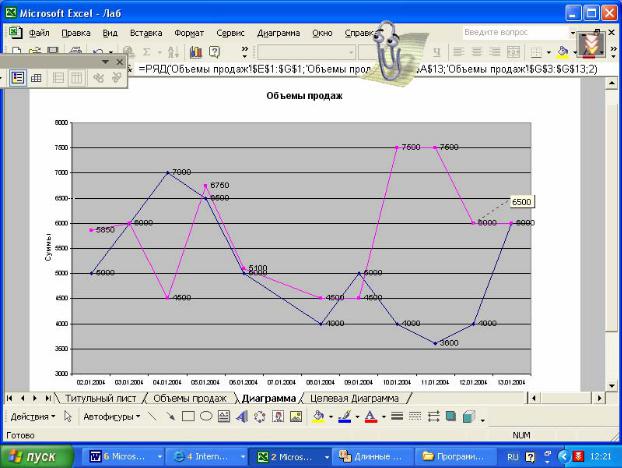Open font name combo box dropdown
The width and height of the screenshot is (622, 468).
(351, 52)
